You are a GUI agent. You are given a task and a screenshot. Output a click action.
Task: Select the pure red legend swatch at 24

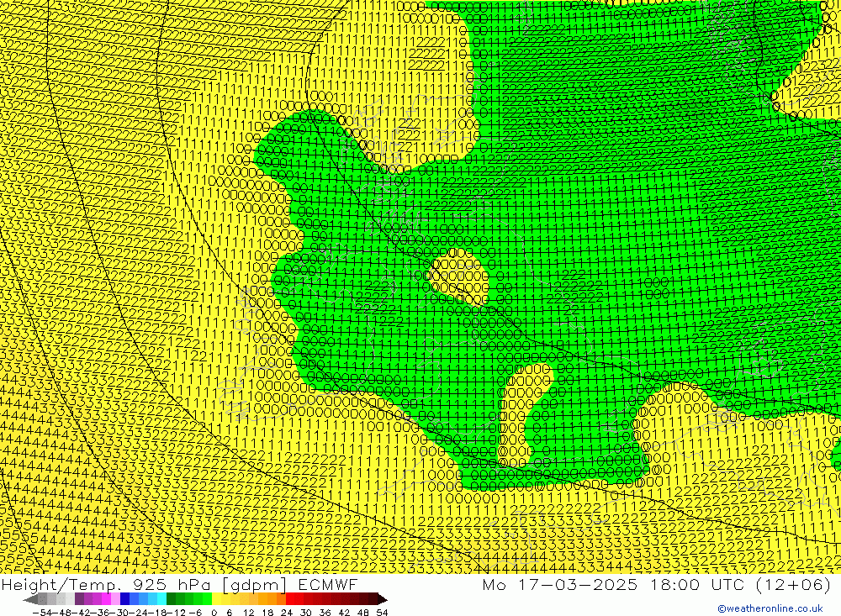289,599
